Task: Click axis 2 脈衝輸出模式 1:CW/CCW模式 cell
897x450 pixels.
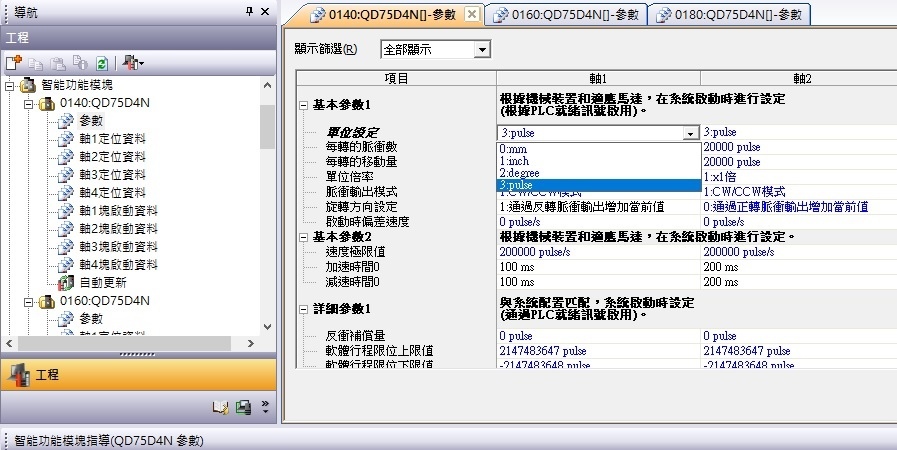Action: pos(799,192)
